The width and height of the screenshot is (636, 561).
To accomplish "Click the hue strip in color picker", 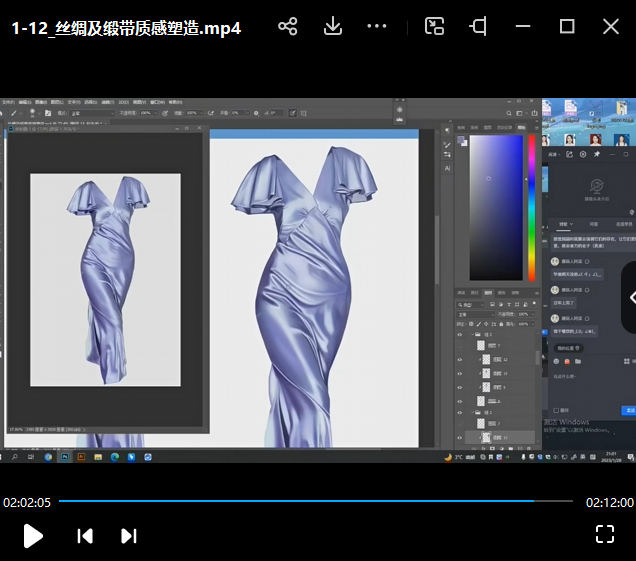I will tap(530, 208).
